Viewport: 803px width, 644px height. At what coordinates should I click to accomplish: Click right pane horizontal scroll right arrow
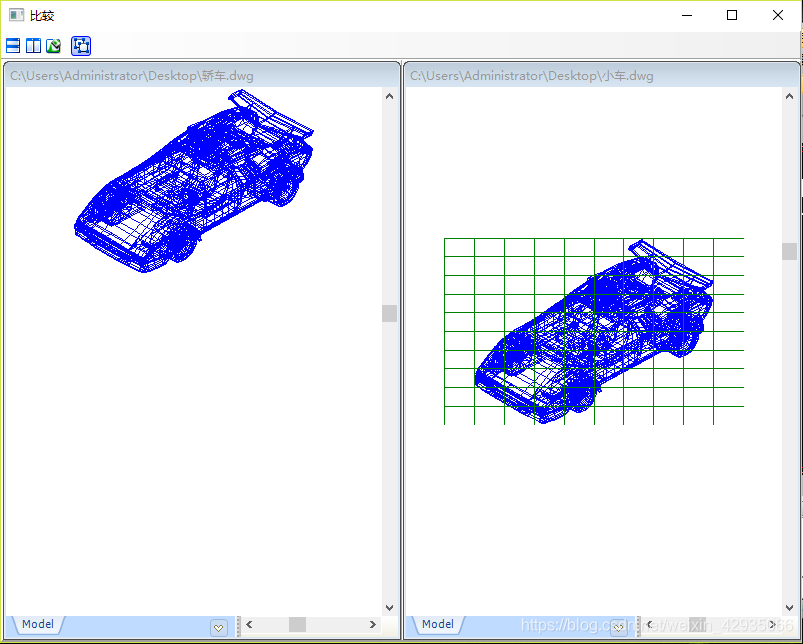(773, 625)
